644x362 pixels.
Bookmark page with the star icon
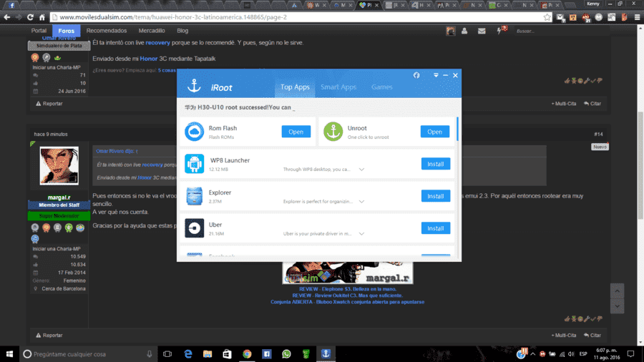point(547,17)
